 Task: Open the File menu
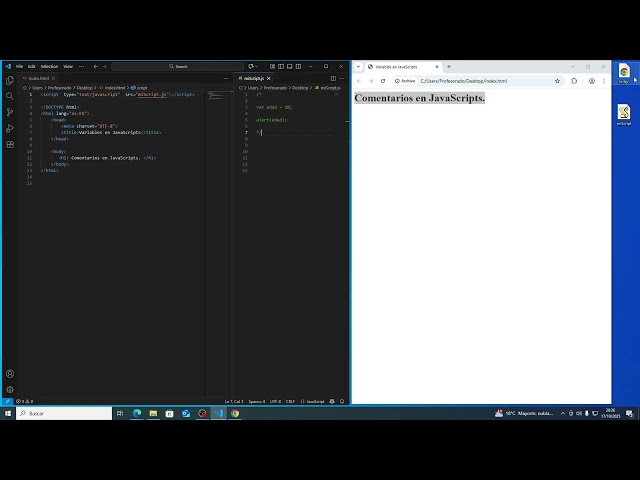pyautogui.click(x=19, y=66)
